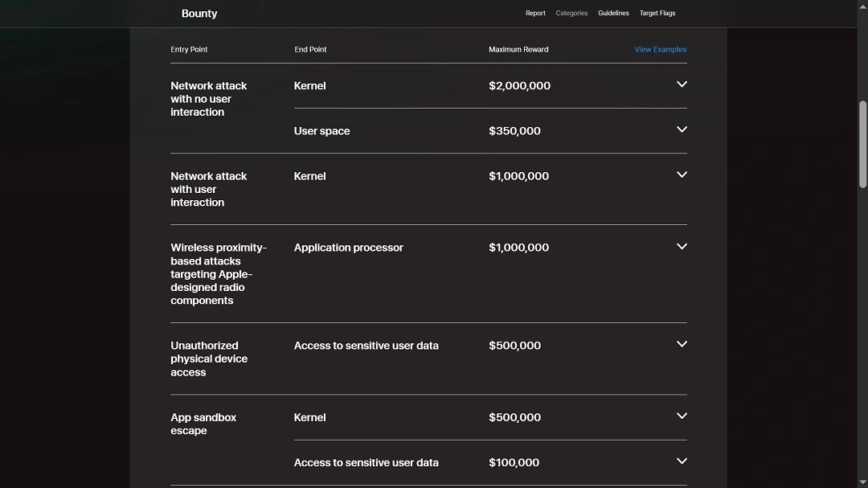The width and height of the screenshot is (868, 488).
Task: Expand the Wireless proximity-based attacks row
Action: [x=682, y=246]
